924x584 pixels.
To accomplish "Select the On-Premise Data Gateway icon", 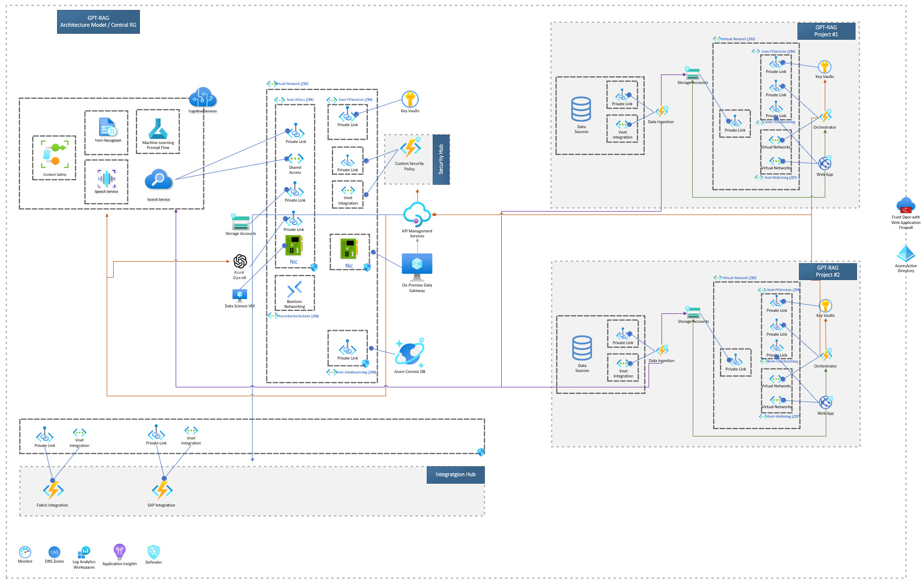I will tap(417, 267).
